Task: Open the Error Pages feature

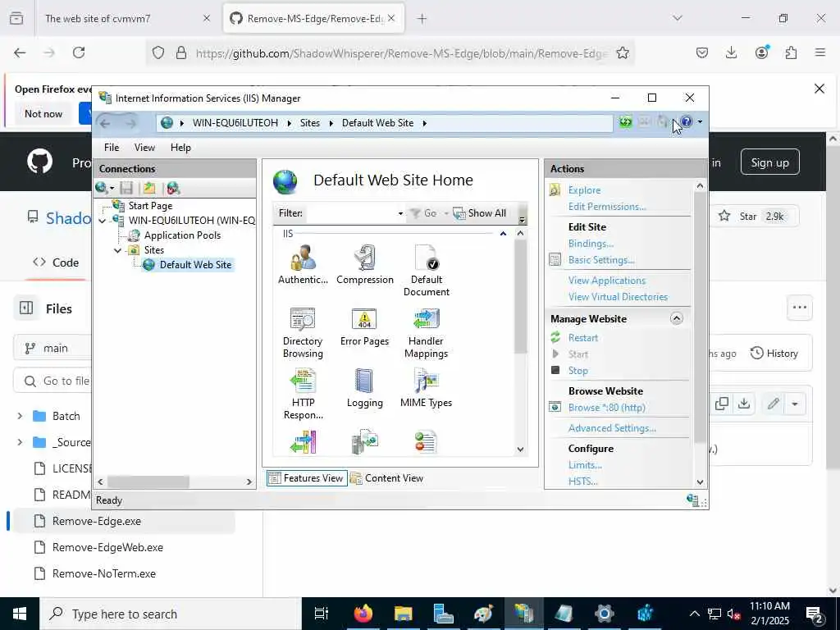Action: coord(365,327)
